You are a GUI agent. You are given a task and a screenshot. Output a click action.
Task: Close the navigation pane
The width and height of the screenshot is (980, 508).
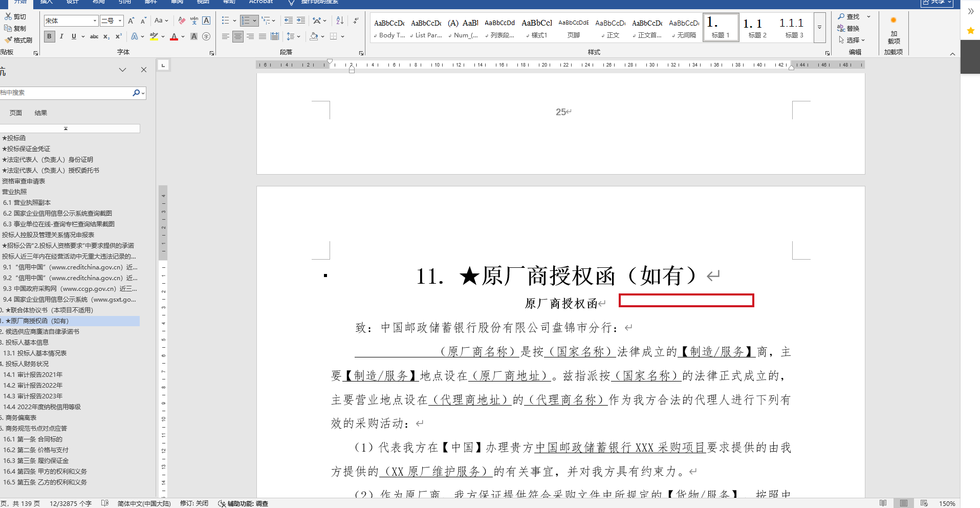(x=144, y=70)
